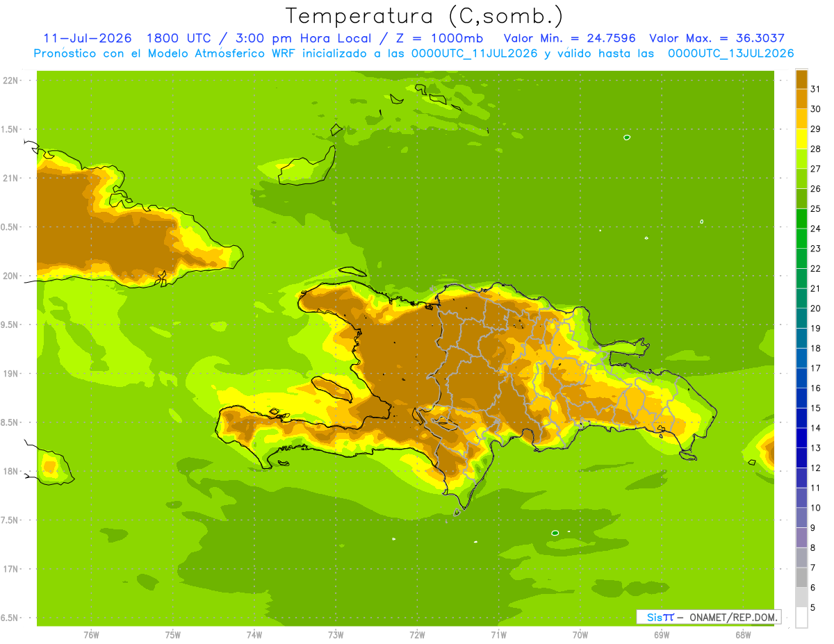
Task: Choose the green swatch between 26 and 27
Action: click(801, 179)
